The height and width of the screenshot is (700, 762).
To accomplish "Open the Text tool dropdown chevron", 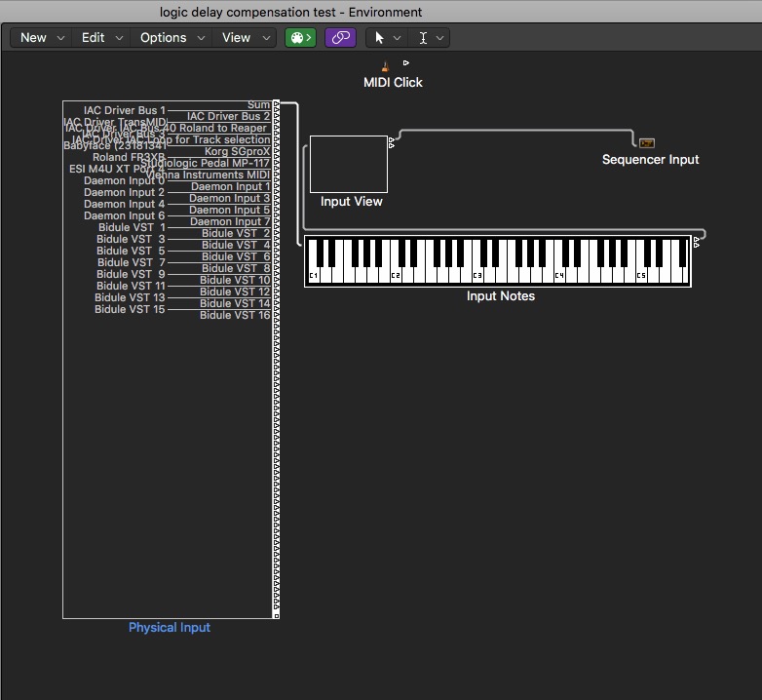I will [439, 38].
